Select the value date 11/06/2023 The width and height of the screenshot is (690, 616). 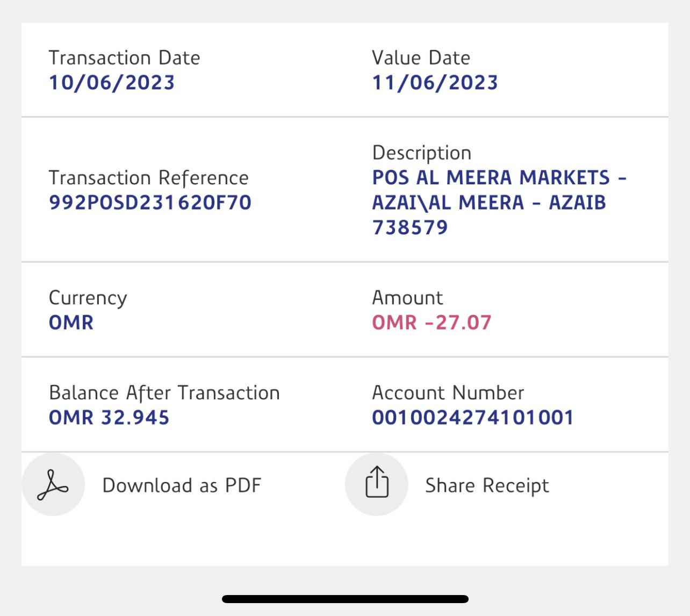tap(435, 83)
